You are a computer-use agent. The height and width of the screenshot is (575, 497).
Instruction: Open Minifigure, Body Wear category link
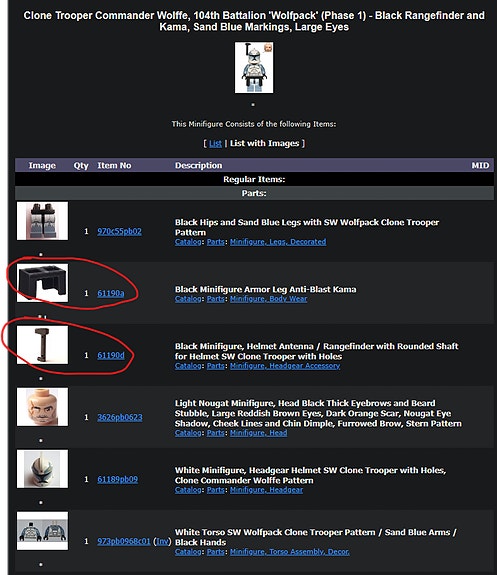[268, 299]
